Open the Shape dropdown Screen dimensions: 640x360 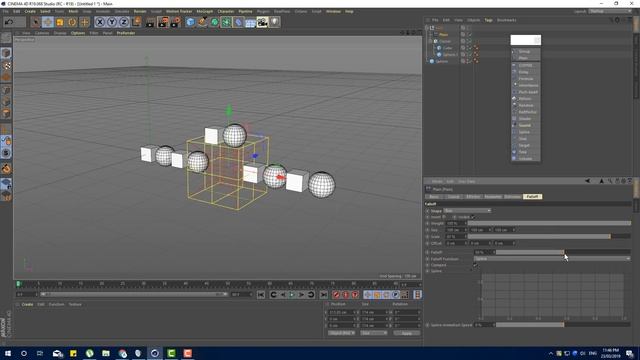coord(467,211)
